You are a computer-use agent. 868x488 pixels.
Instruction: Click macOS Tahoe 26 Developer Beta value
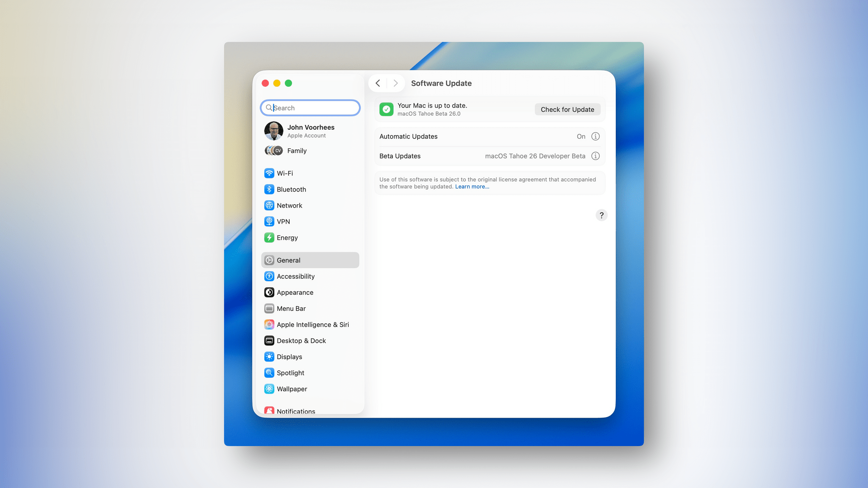535,156
